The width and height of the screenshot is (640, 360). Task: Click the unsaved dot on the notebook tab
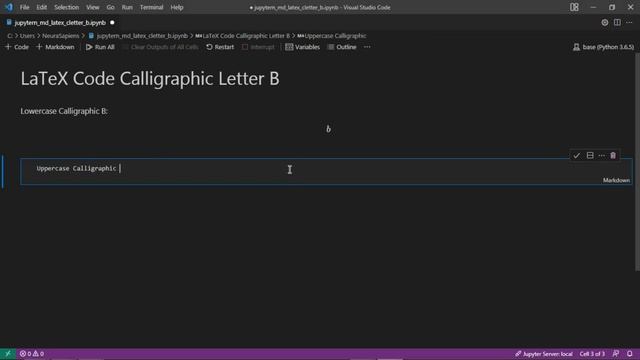(x=112, y=23)
